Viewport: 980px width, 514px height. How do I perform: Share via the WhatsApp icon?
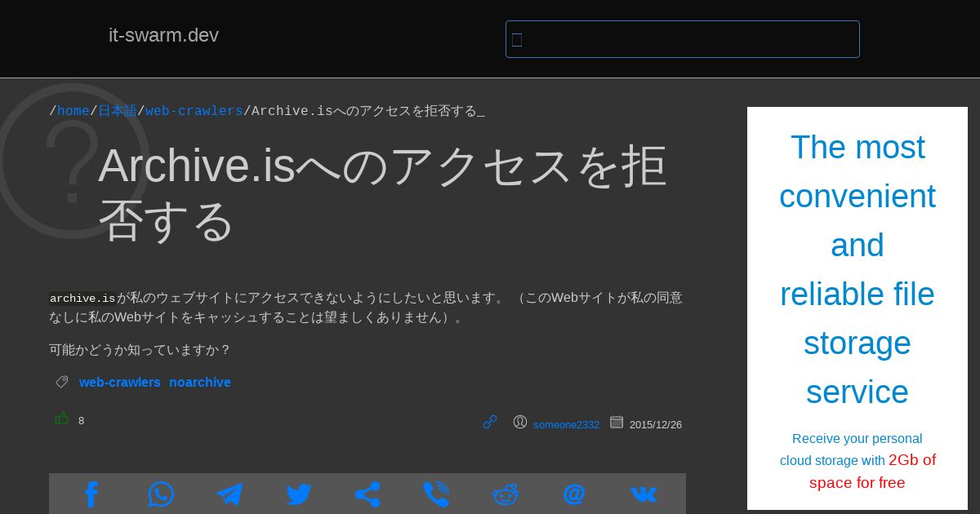tap(161, 494)
